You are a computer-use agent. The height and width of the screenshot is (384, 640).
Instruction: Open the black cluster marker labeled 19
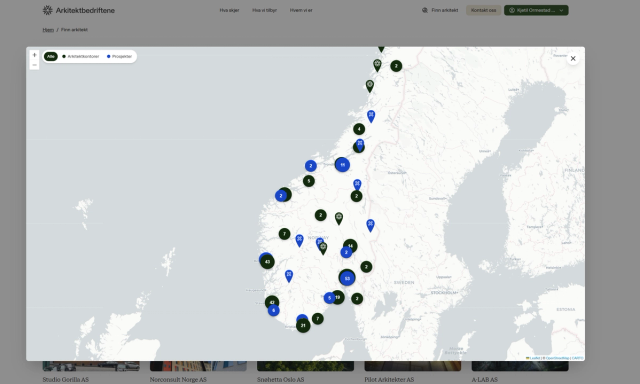(338, 297)
